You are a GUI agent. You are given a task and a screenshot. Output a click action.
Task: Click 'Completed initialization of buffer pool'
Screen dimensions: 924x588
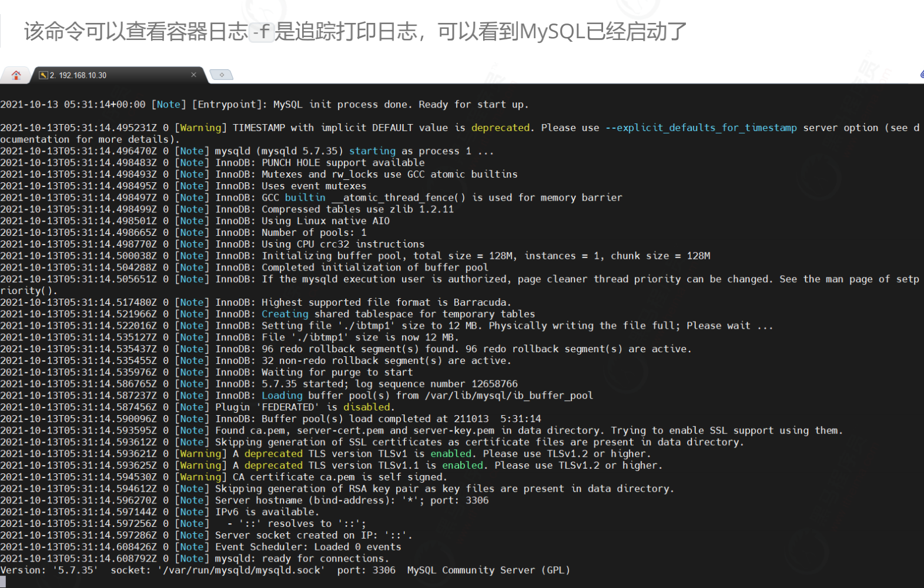pyautogui.click(x=375, y=268)
